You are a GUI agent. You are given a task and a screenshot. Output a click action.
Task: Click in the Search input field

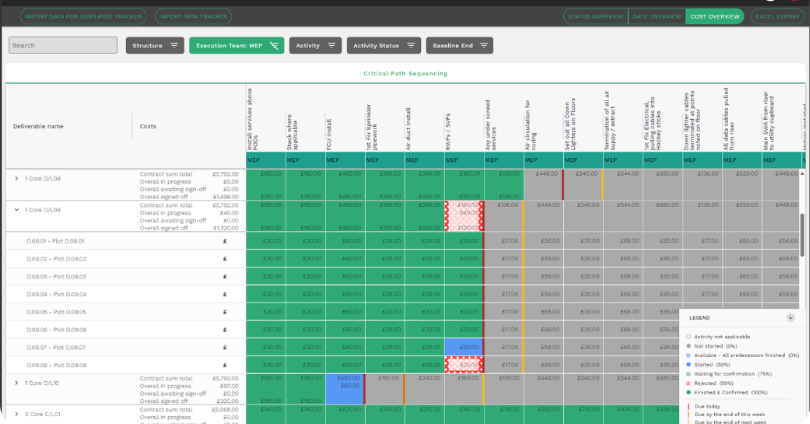coord(62,46)
